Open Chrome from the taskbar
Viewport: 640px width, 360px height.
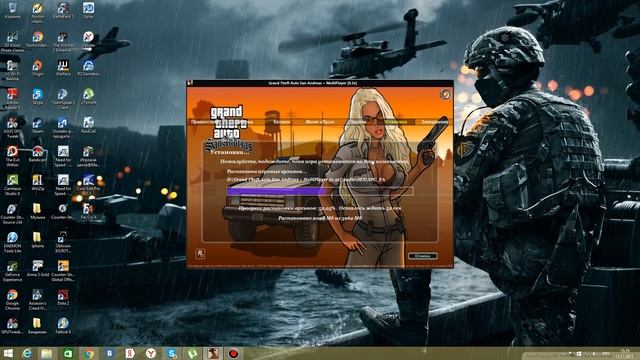click(x=89, y=353)
